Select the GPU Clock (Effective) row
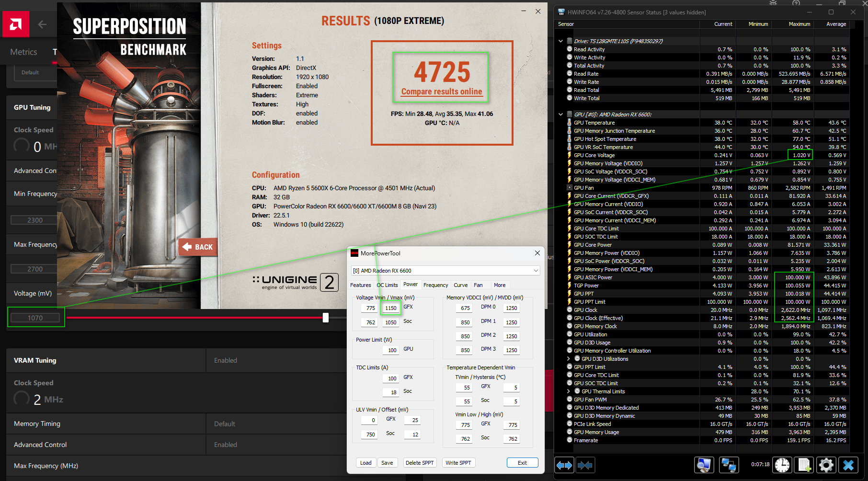The image size is (868, 481). [x=707, y=318]
